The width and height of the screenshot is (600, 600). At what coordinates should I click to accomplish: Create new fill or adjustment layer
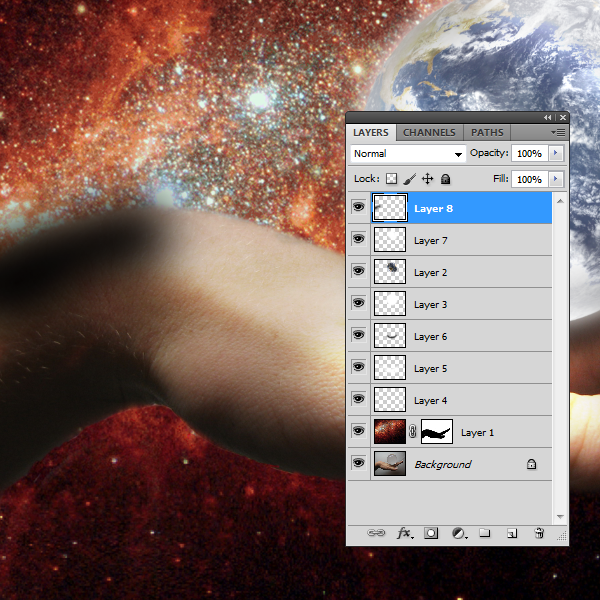[459, 533]
